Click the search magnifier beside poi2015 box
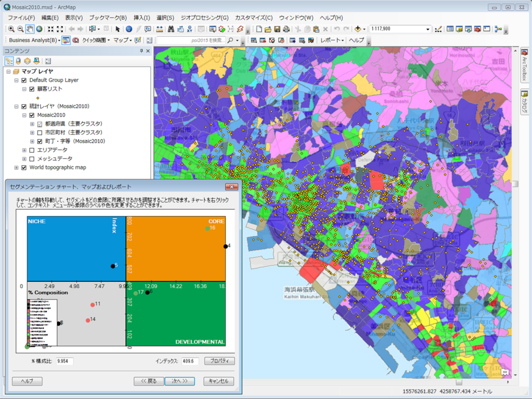 tap(230, 40)
